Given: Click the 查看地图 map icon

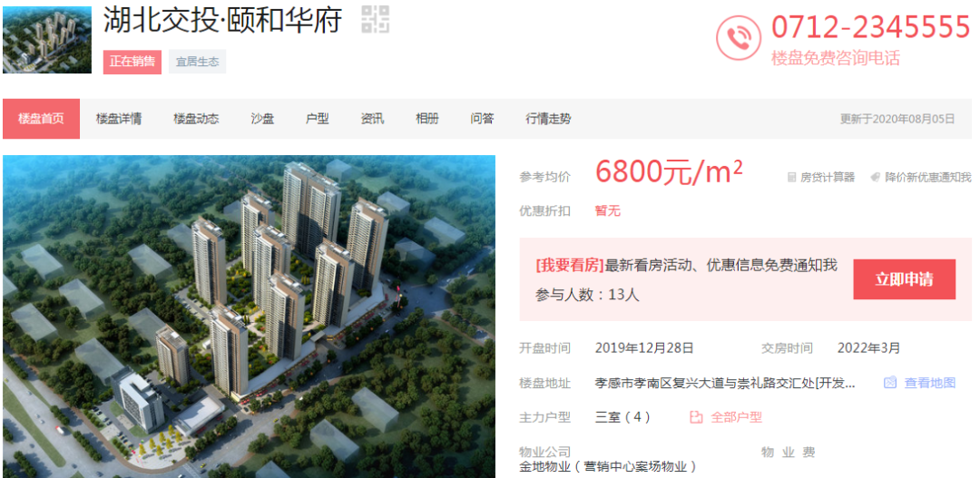Looking at the screenshot, I should pyautogui.click(x=890, y=383).
